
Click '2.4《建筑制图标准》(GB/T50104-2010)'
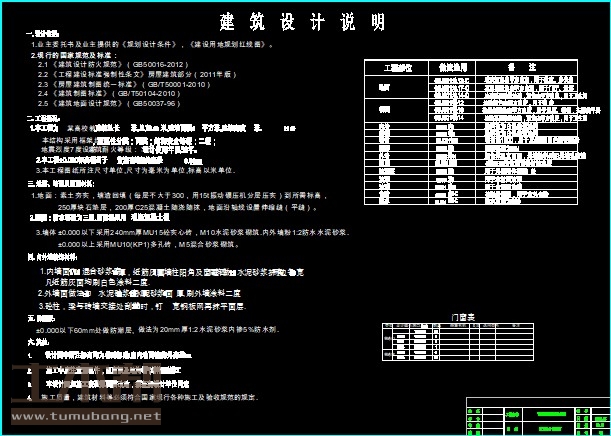[x=109, y=94]
